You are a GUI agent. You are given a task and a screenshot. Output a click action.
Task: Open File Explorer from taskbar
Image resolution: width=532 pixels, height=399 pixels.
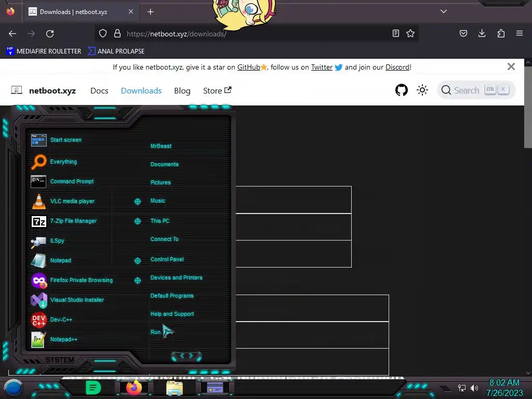tap(175, 388)
